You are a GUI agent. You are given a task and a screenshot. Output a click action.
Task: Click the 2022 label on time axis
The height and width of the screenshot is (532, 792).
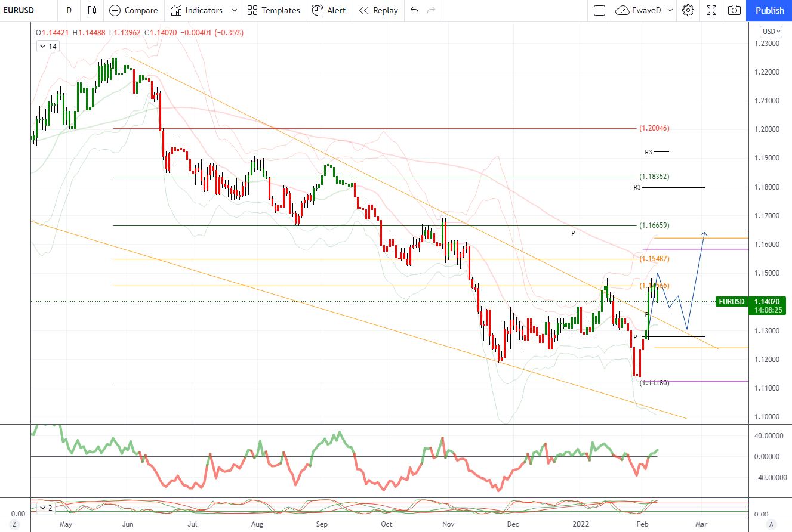pyautogui.click(x=581, y=524)
